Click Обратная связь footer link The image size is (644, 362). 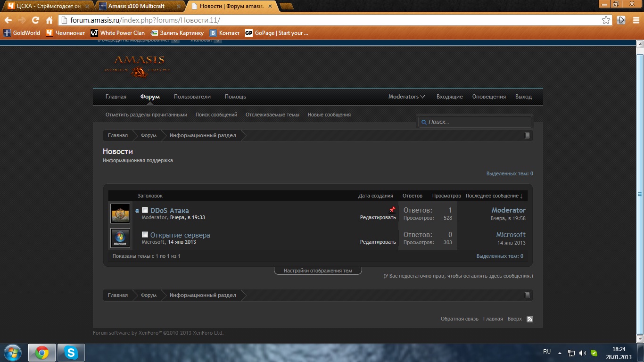coord(460,319)
